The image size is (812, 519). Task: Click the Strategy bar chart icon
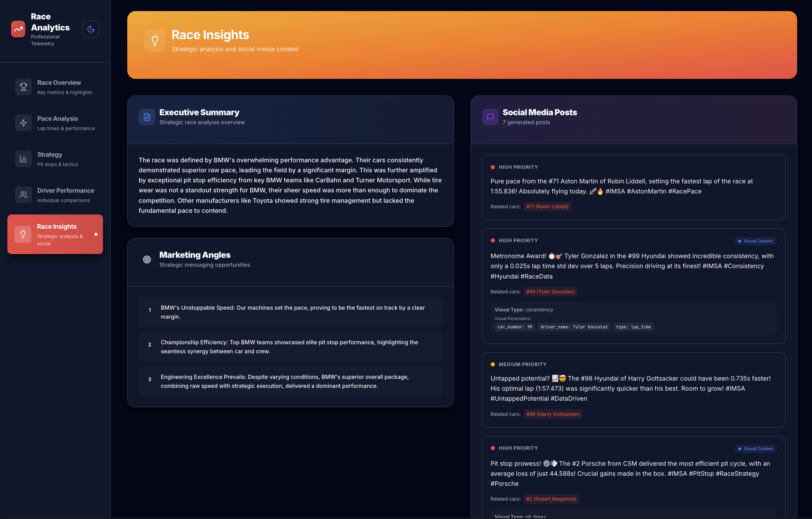pos(24,159)
